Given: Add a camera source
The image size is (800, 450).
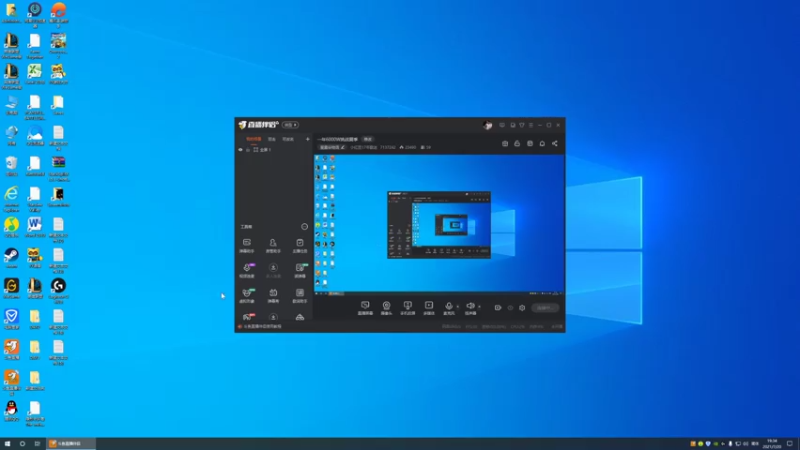Looking at the screenshot, I should pyautogui.click(x=386, y=308).
